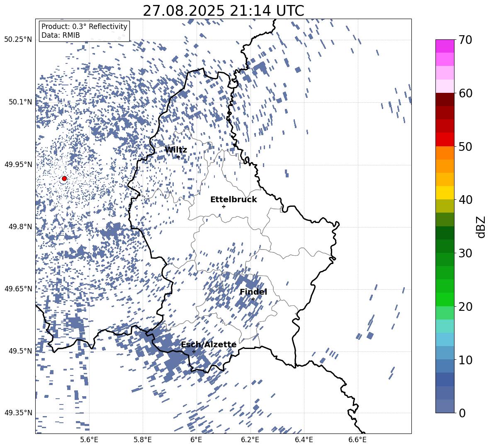Click the 50 tick on the colorbar
Screen dimensions: 491x448
click(465, 146)
